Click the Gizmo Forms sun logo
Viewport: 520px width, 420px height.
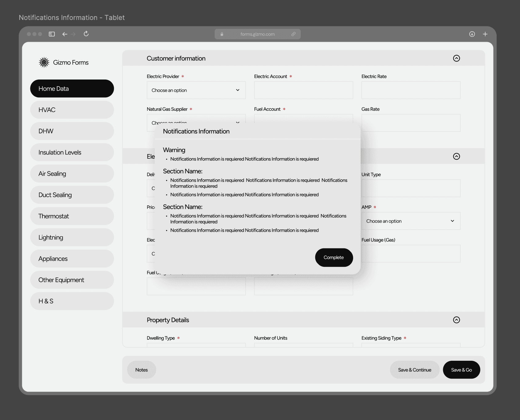44,62
